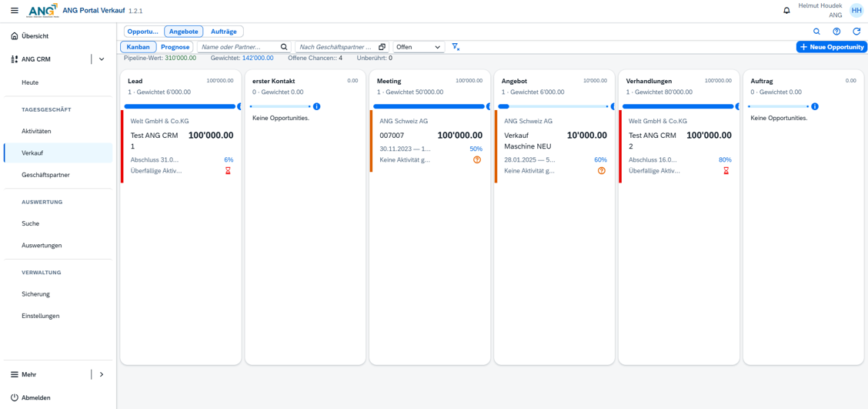Collapse the ANG CRM section chevron
The width and height of the screenshot is (868, 409).
(102, 59)
